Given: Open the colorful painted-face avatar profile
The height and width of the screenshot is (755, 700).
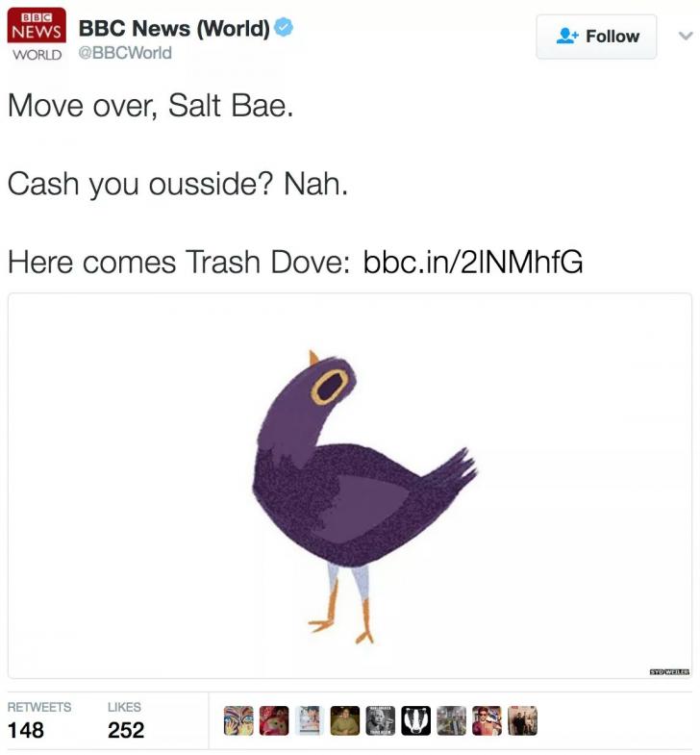Looking at the screenshot, I should 238,720.
